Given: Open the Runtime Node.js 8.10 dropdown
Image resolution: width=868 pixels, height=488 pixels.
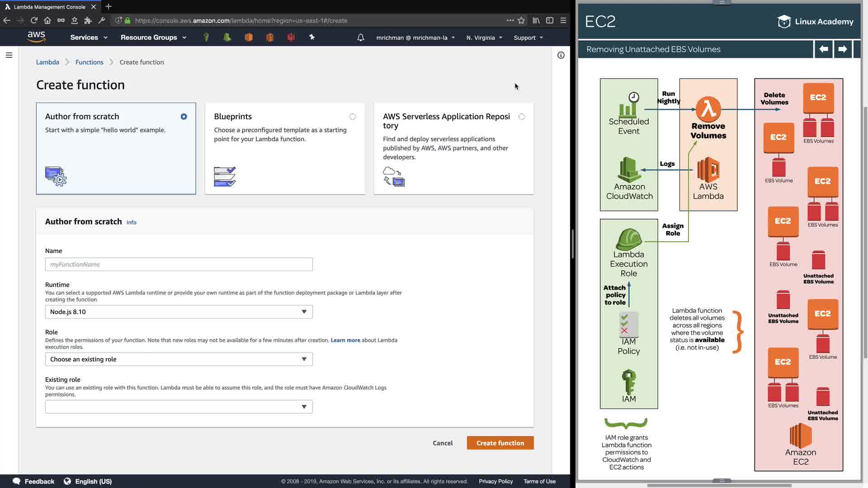Looking at the screenshot, I should [179, 312].
